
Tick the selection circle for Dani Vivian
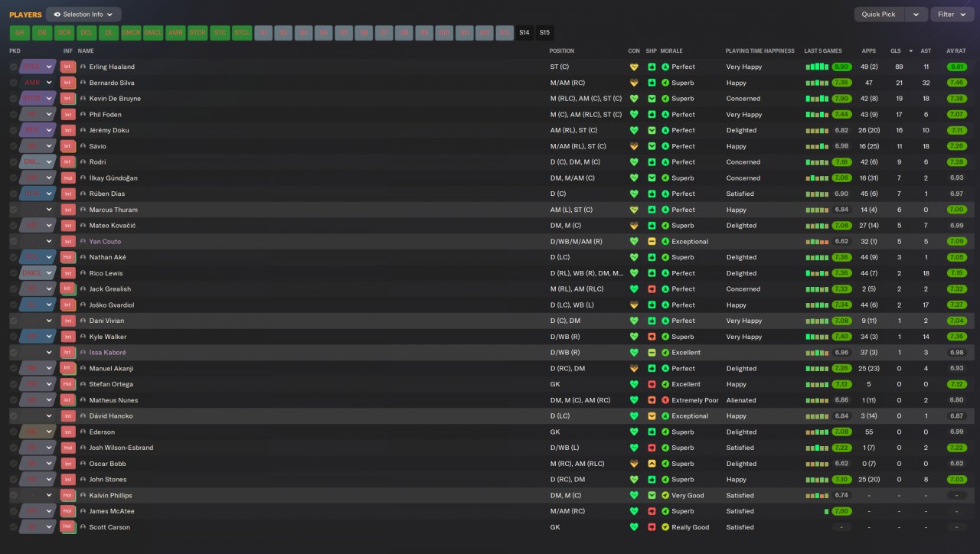pos(14,321)
